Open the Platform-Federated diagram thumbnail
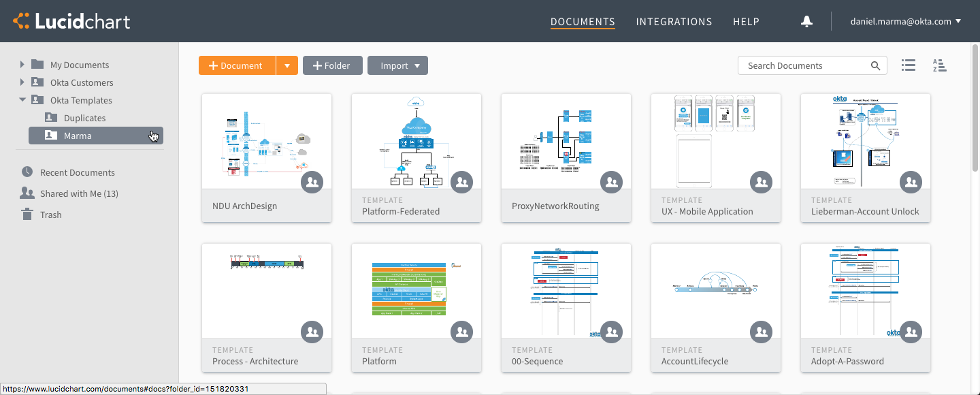 [416, 141]
